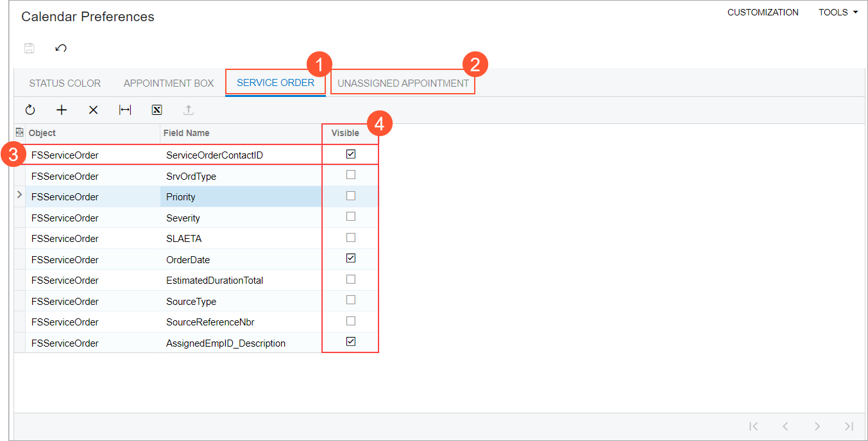Click the grid upload icon
Image resolution: width=868 pixels, height=441 pixels.
click(x=188, y=110)
